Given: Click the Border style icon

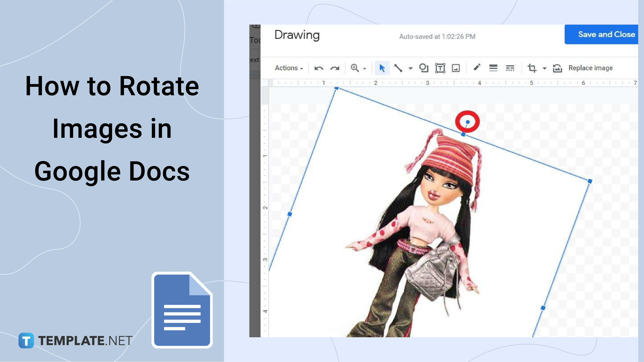Looking at the screenshot, I should 510,68.
